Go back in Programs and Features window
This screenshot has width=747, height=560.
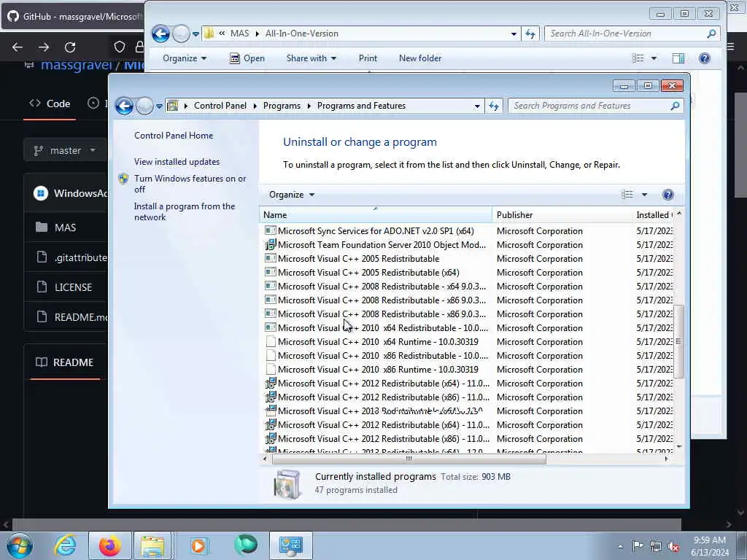point(124,106)
